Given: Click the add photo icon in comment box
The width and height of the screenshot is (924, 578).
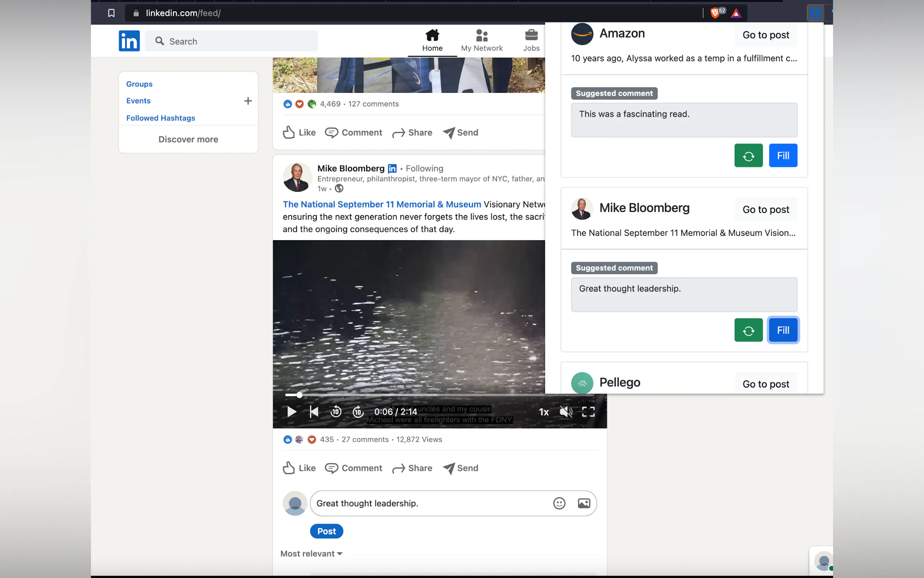Looking at the screenshot, I should pos(584,503).
